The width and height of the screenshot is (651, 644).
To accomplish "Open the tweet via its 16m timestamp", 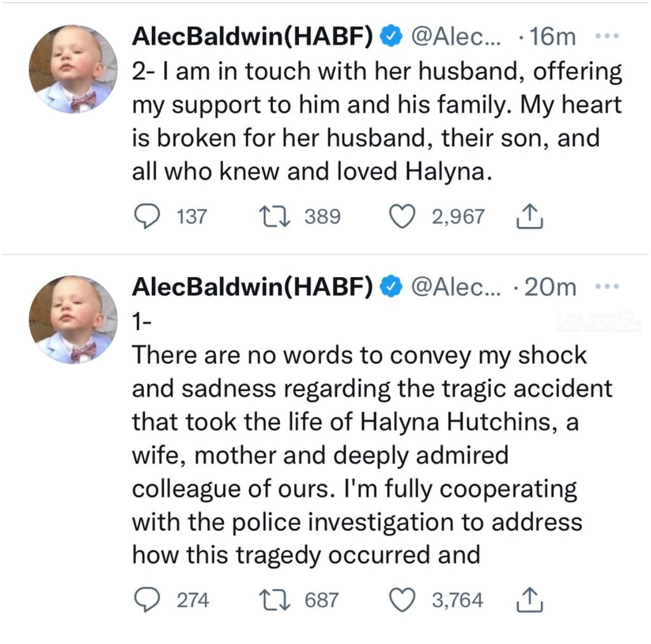I will point(552,36).
